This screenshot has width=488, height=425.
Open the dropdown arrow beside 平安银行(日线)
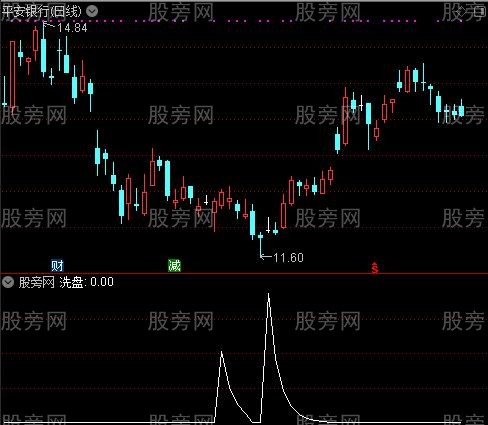point(92,11)
